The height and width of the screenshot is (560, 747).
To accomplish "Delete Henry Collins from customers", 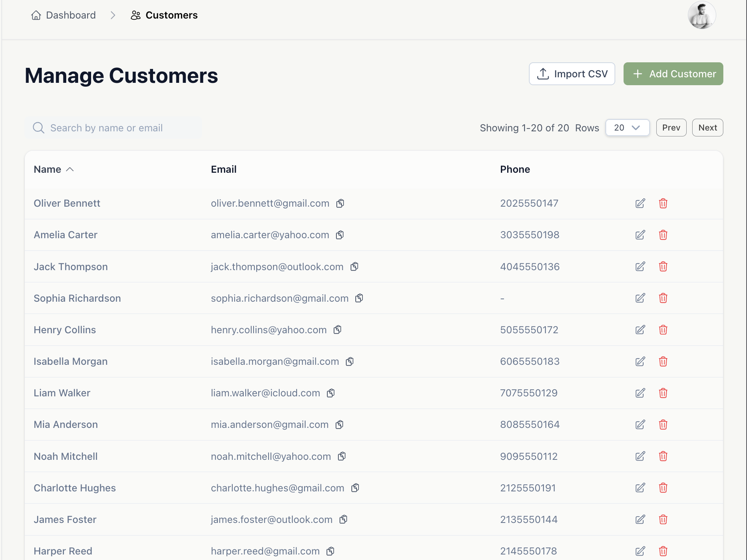I will pyautogui.click(x=663, y=330).
